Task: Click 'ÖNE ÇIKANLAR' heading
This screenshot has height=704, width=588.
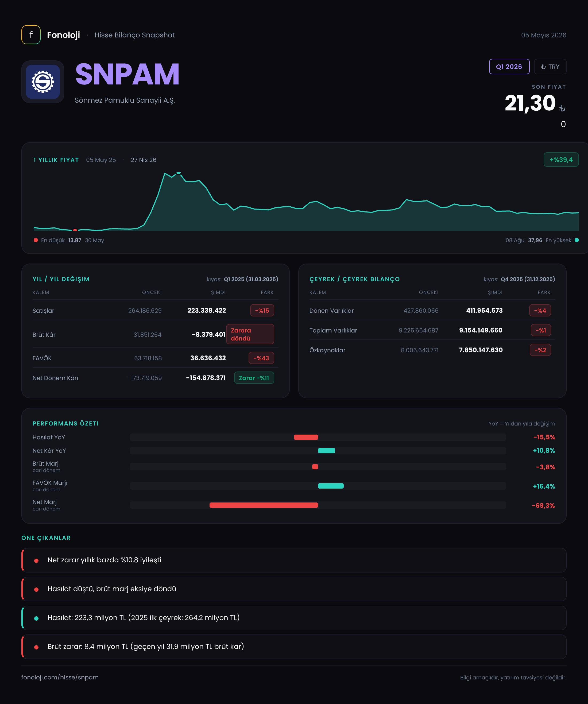Action: (x=46, y=538)
